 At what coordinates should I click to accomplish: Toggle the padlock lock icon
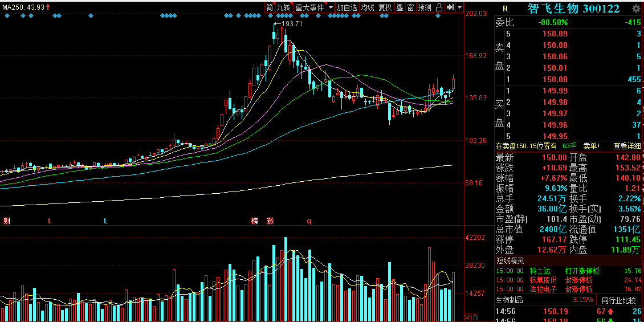coord(439,7)
